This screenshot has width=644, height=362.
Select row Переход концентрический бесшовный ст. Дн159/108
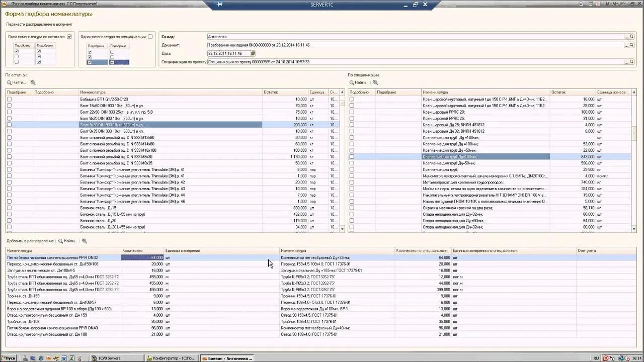tap(321, 264)
